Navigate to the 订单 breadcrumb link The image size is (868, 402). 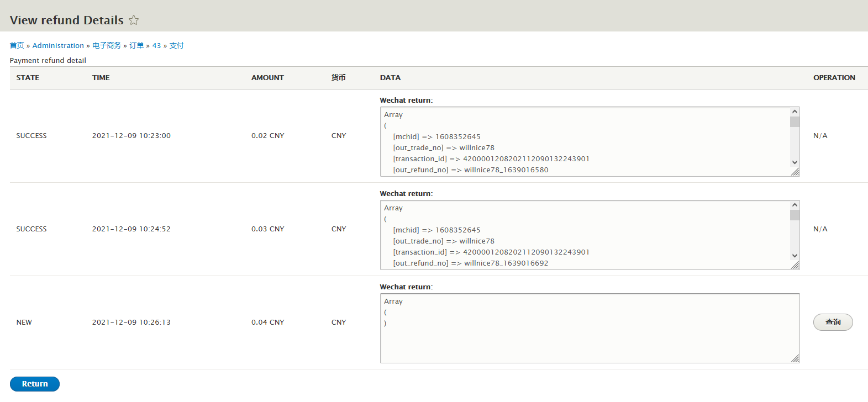point(136,45)
